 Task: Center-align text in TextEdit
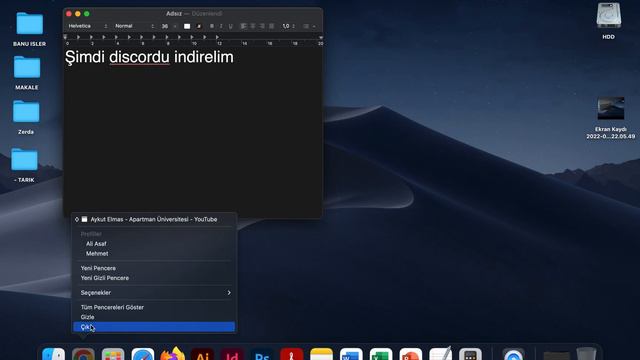point(253,26)
